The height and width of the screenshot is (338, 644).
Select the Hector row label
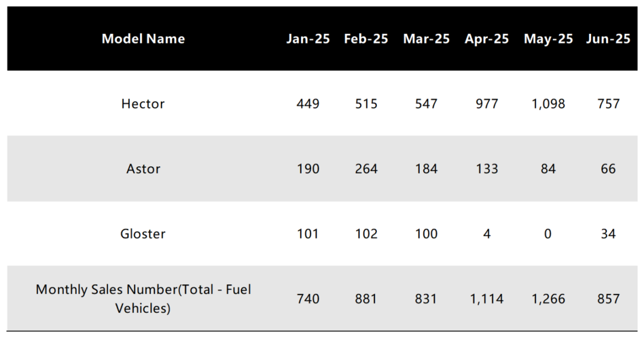click(143, 104)
